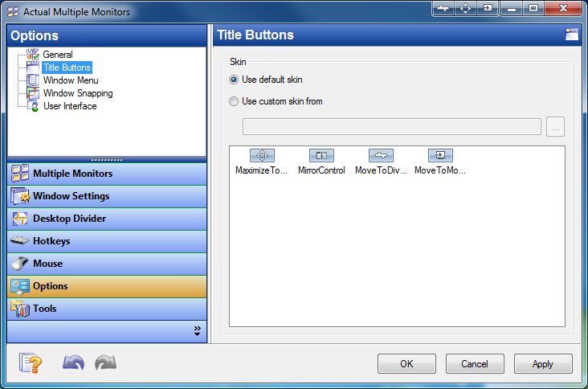Click the Title Buttons tree icon

33,68
